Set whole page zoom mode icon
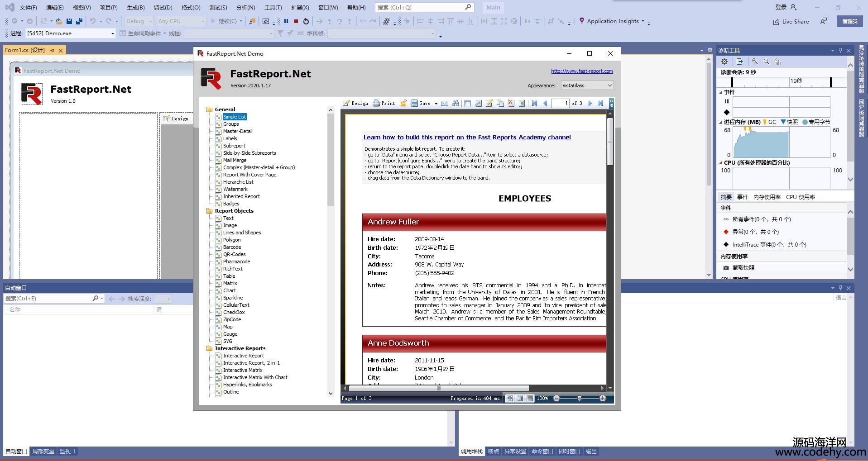 tap(520, 398)
